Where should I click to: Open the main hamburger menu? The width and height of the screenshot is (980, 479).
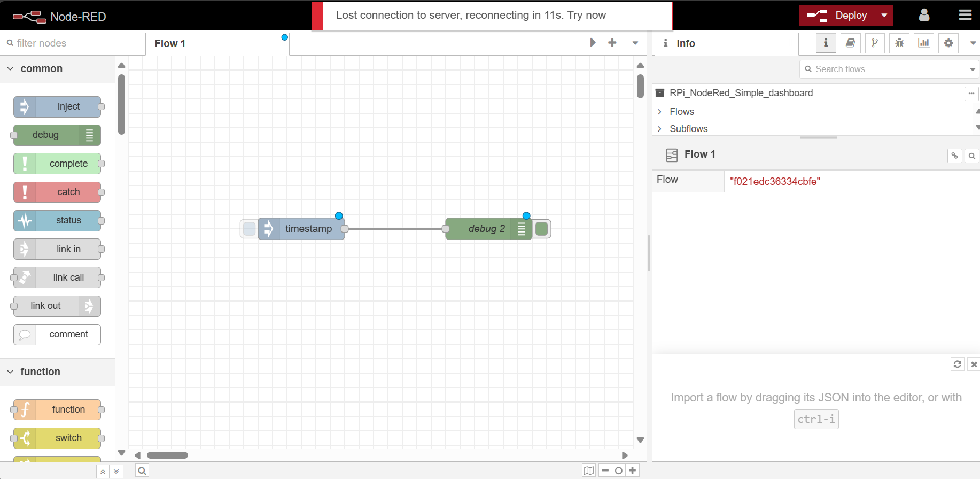965,15
